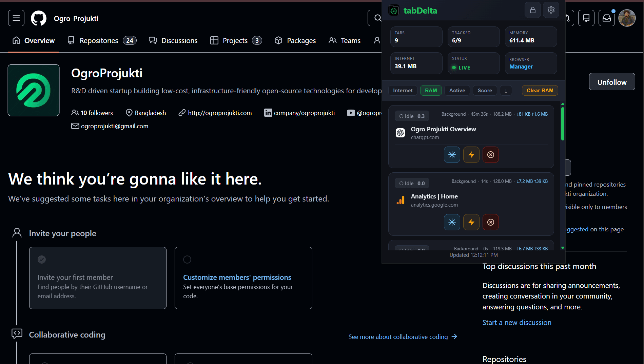This screenshot has width=644, height=364.
Task: Click the Analytics | Home tab title
Action: (434, 196)
